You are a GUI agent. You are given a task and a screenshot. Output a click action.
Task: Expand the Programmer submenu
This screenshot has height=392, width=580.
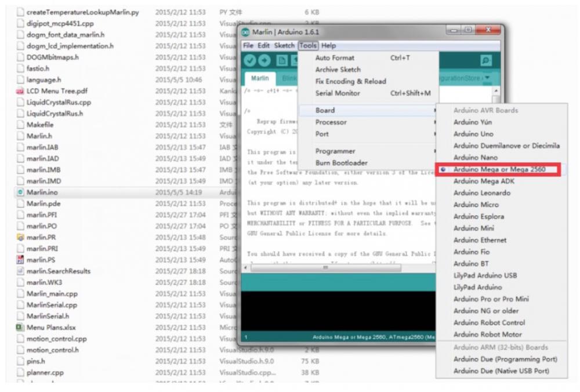368,151
